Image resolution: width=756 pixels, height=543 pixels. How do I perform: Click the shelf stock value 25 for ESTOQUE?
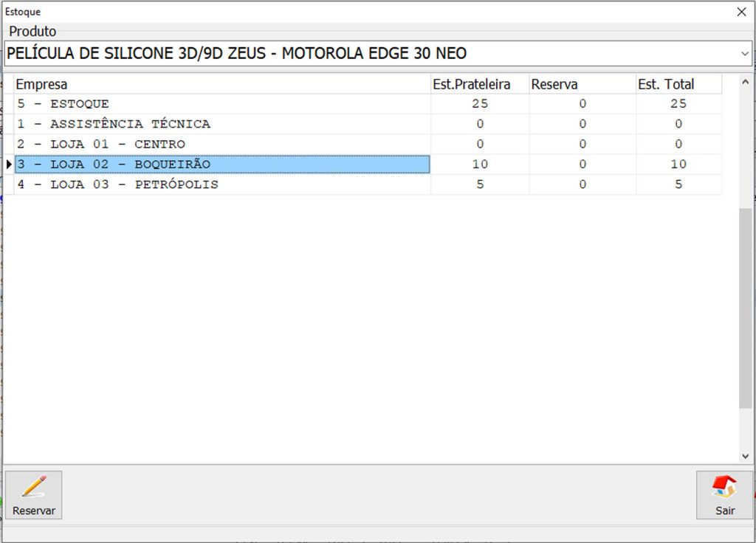point(480,104)
